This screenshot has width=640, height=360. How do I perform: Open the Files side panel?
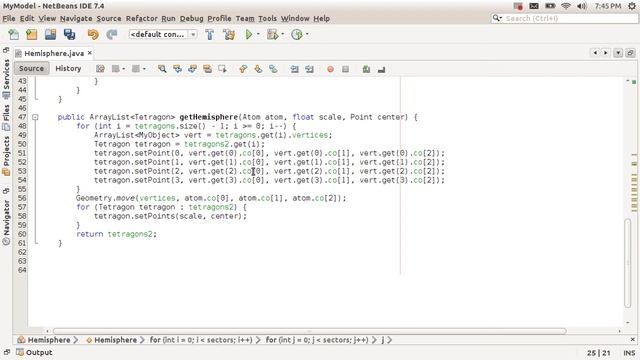pyautogui.click(x=6, y=118)
